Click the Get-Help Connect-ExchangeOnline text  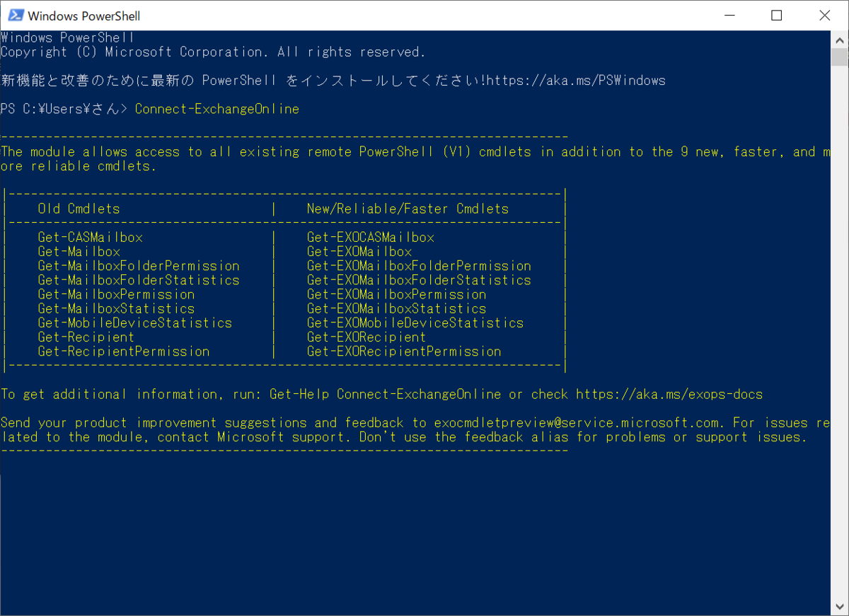pyautogui.click(x=385, y=394)
